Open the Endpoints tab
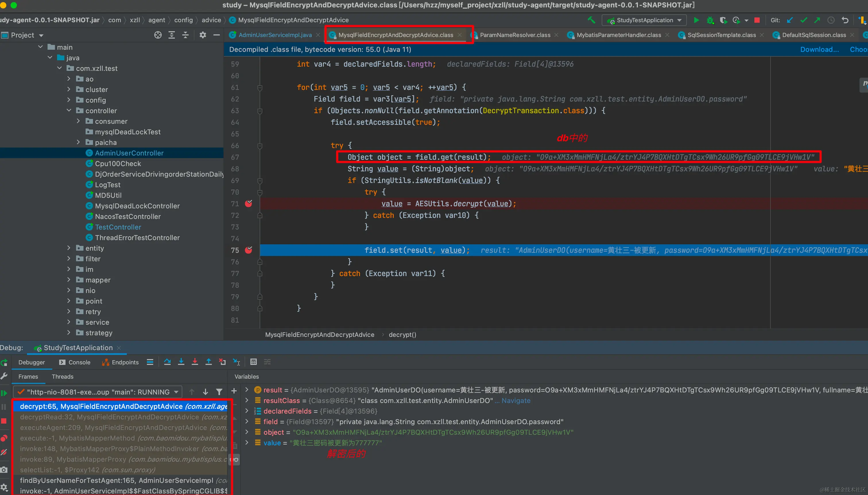Image resolution: width=868 pixels, height=495 pixels. [x=120, y=362]
